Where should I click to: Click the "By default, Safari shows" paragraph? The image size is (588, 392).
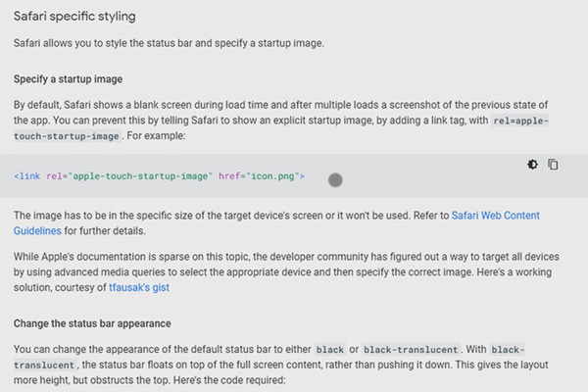(x=281, y=120)
